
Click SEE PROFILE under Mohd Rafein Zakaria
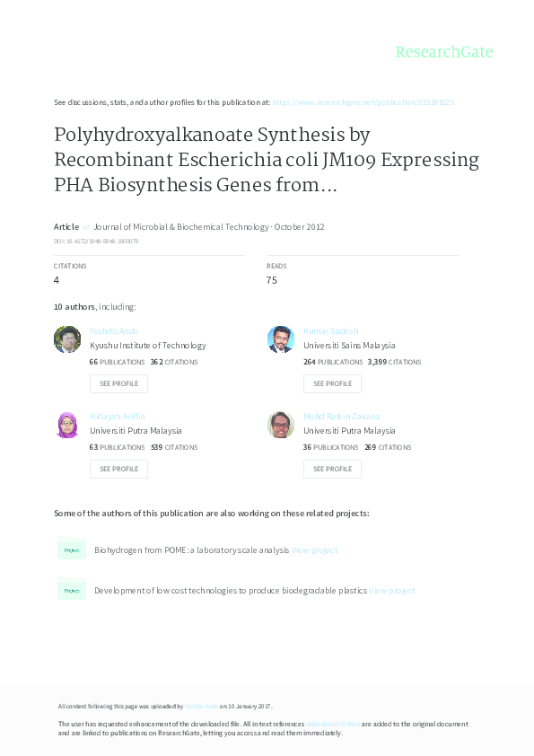[x=332, y=469]
